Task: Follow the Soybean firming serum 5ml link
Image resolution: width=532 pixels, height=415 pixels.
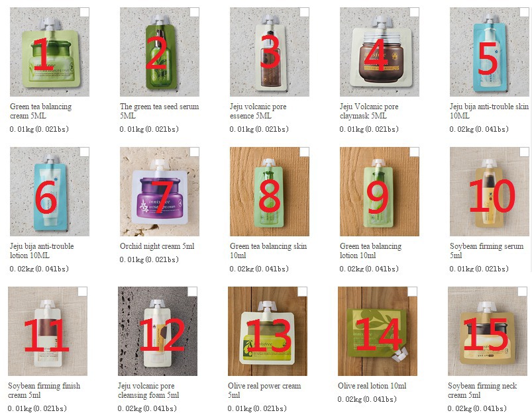Action: [486, 251]
